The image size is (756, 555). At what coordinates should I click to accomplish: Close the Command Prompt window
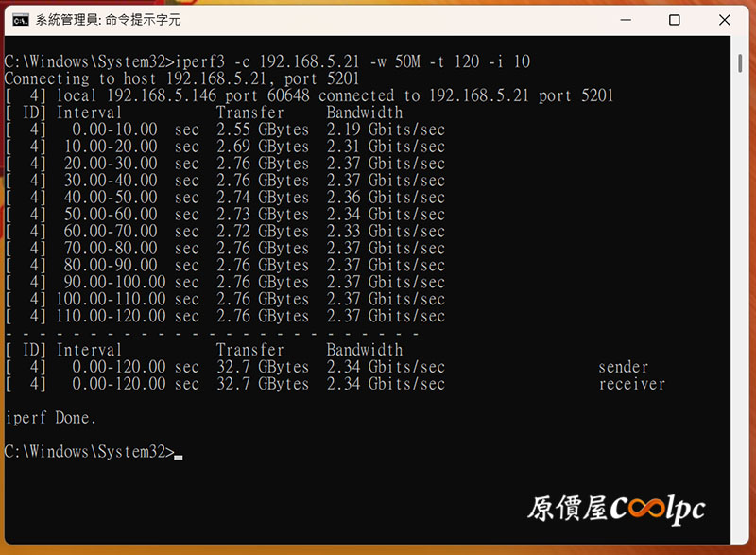[x=724, y=20]
